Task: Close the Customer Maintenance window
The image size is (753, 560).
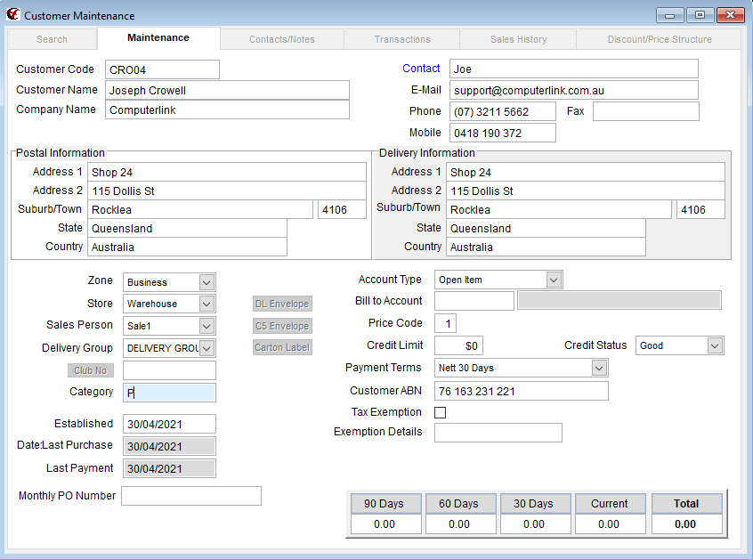Action: pyautogui.click(x=731, y=15)
